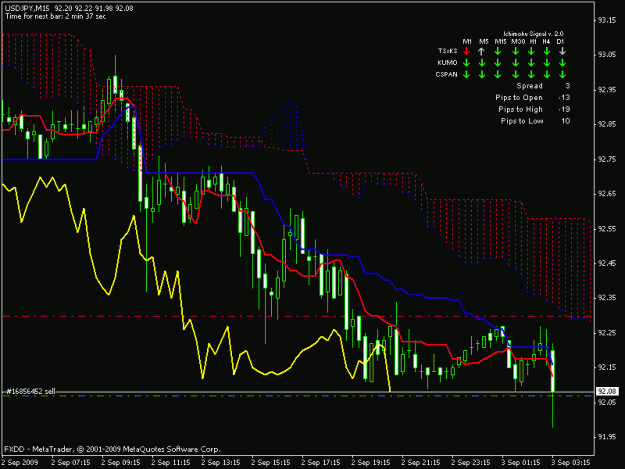Click the TSxKS arrow in the H1 column

pyautogui.click(x=531, y=51)
